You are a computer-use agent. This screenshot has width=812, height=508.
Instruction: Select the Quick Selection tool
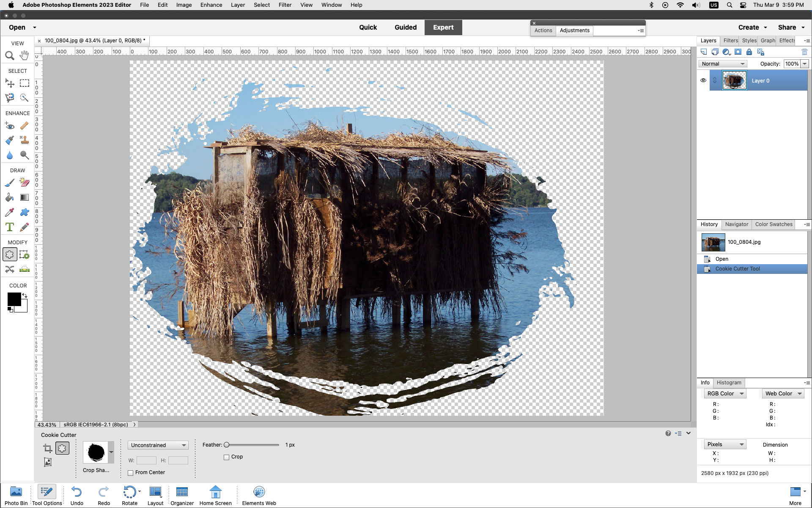25,98
